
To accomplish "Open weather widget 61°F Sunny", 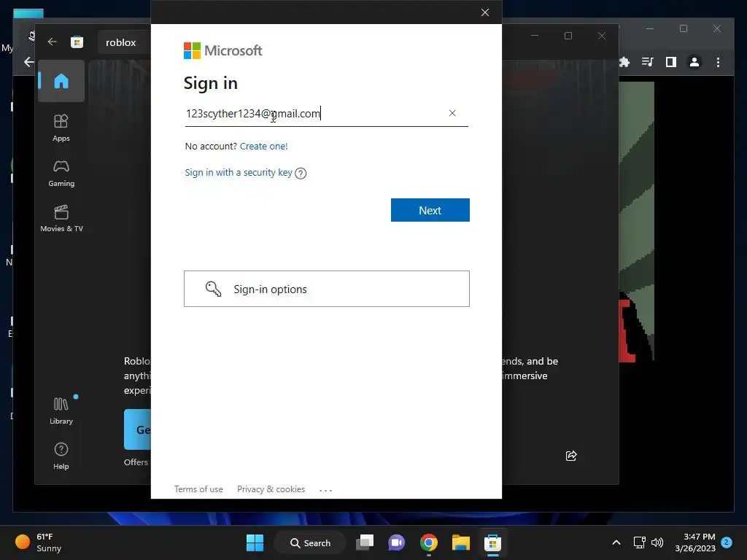I will pyautogui.click(x=39, y=542).
